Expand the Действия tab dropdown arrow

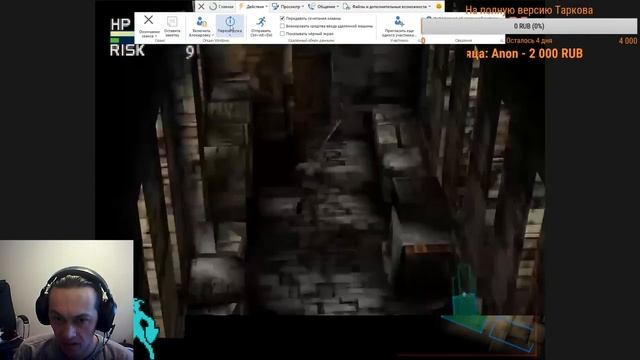tap(267, 7)
